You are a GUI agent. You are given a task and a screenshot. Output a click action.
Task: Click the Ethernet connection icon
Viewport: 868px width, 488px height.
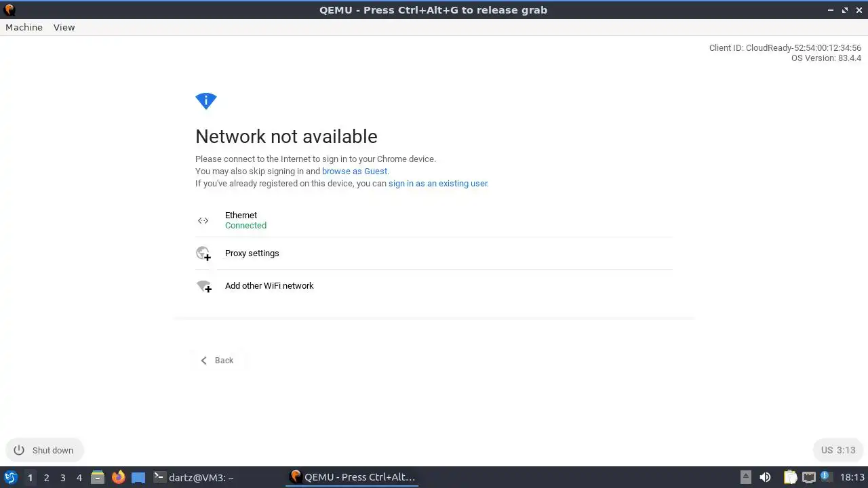(203, 220)
